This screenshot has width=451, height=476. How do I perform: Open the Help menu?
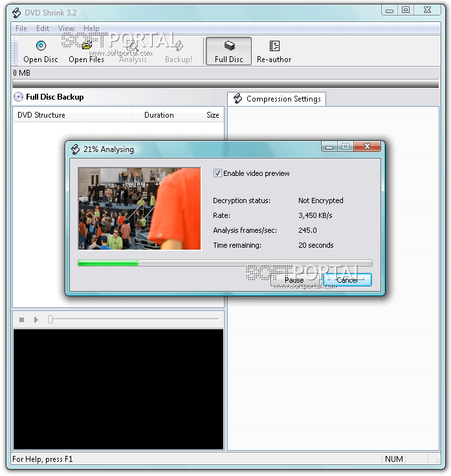[91, 28]
